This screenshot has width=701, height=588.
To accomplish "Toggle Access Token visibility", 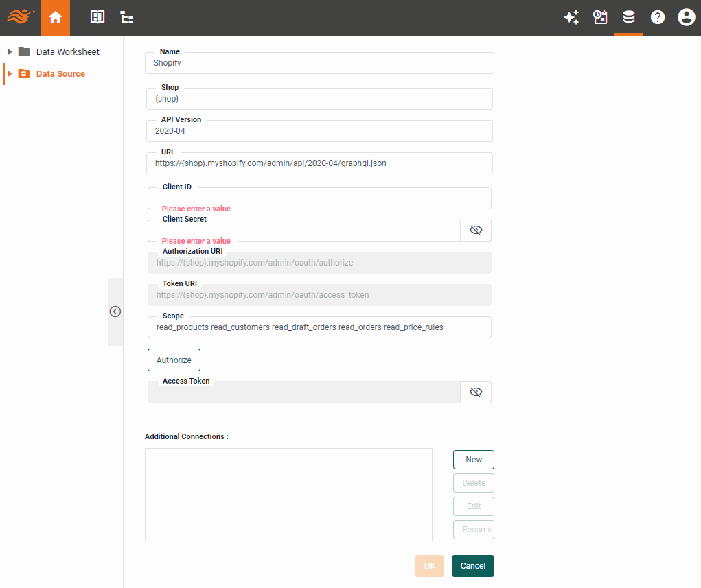I will click(x=476, y=392).
